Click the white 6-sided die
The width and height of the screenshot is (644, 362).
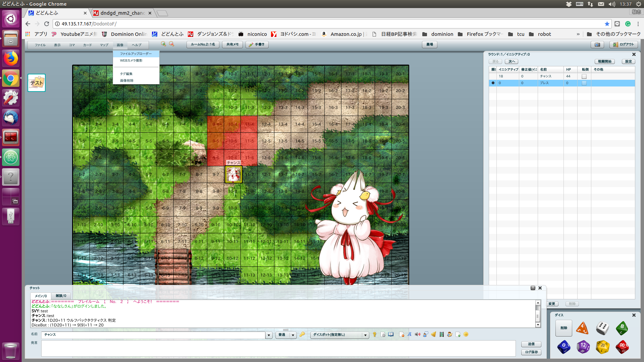point(602,328)
